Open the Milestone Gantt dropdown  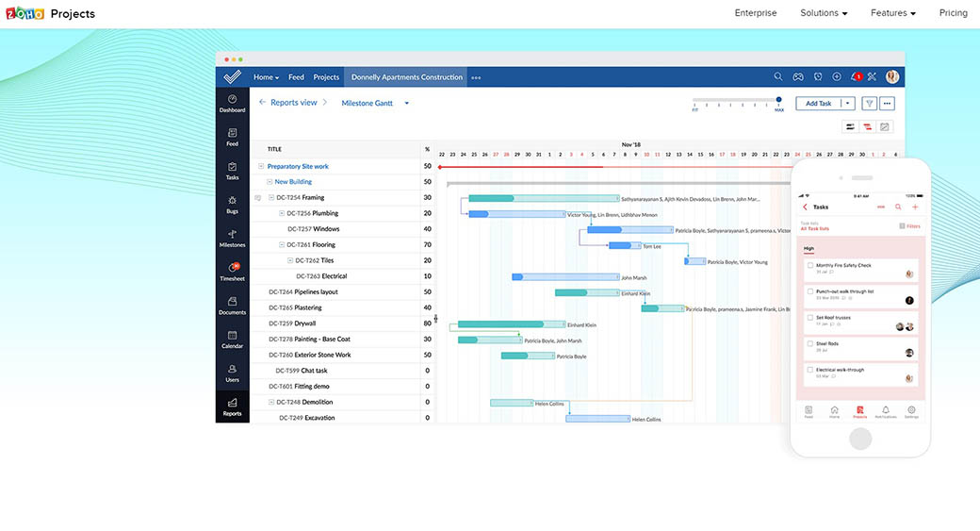coord(407,104)
